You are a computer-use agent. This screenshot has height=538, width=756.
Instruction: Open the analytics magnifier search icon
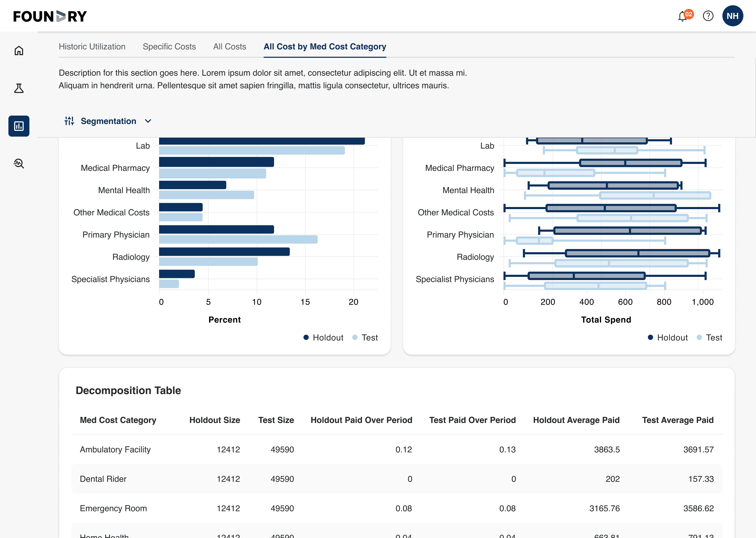(x=19, y=164)
